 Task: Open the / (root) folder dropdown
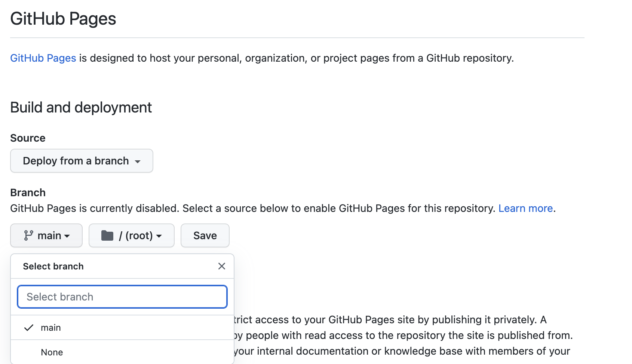coord(132,235)
